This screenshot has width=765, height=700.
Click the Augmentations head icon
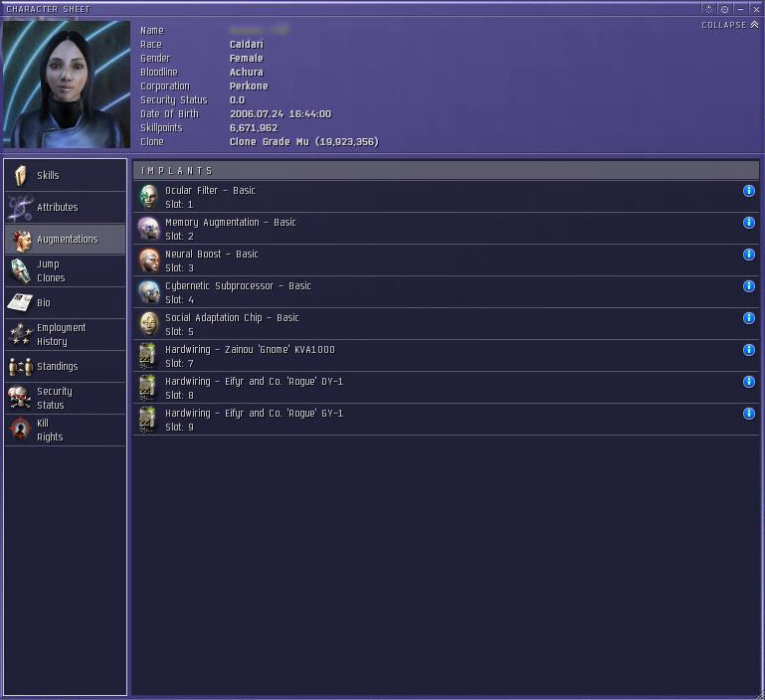(x=21, y=240)
